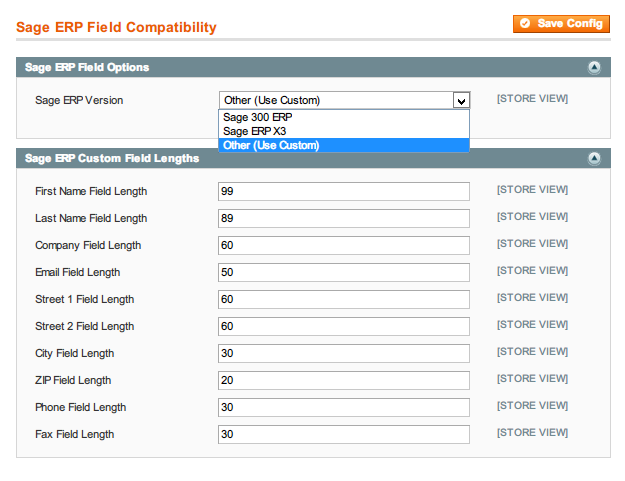Focus the Company Field Length input
This screenshot has height=481, width=625.
pyautogui.click(x=344, y=245)
